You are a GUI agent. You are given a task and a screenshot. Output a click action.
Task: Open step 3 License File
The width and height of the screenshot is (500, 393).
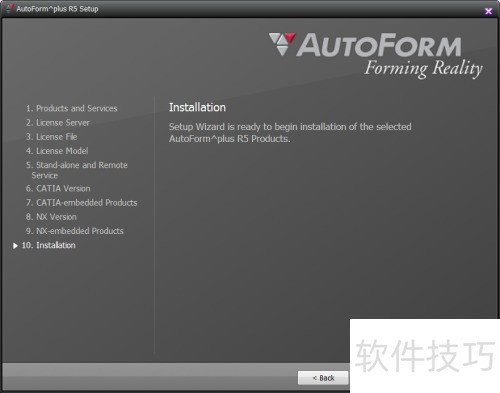[x=52, y=137]
